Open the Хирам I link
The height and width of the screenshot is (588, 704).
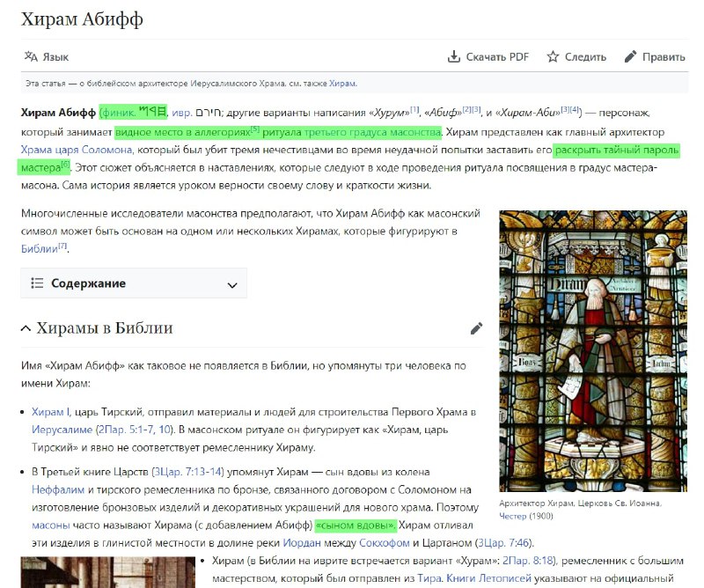point(51,412)
